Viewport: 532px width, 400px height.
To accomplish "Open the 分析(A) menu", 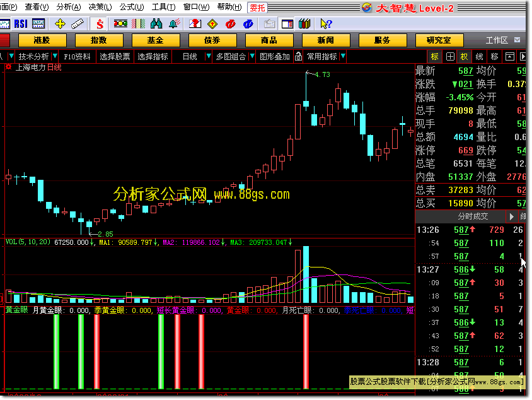I will (69, 7).
